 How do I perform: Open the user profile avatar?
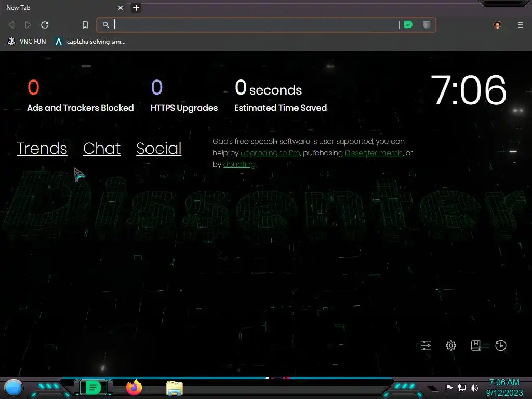[497, 25]
